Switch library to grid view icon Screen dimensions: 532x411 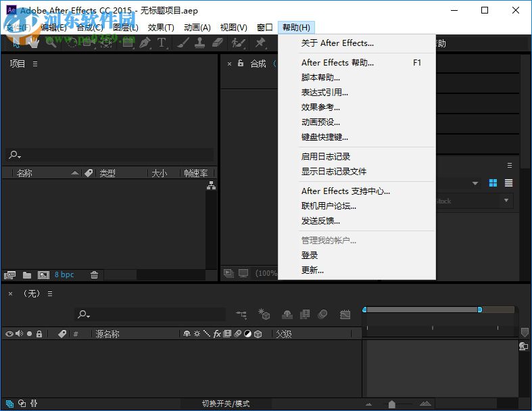tap(493, 183)
